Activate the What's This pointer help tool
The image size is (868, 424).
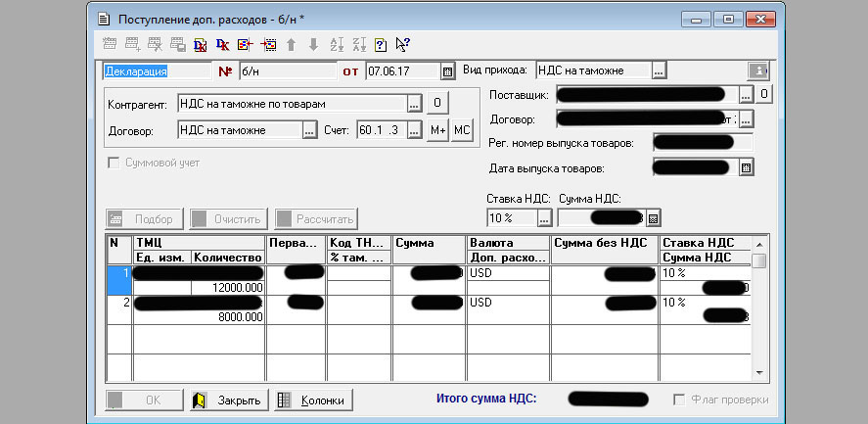(402, 44)
